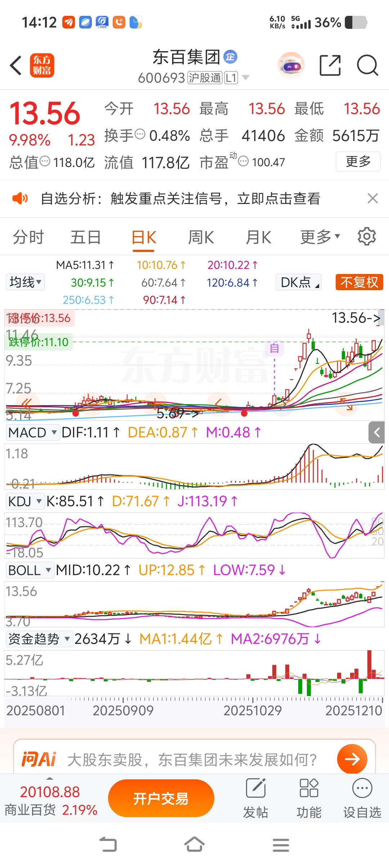The width and height of the screenshot is (389, 868).
Task: Open 商业百货 sector index 20108.88
Action: pyautogui.click(x=50, y=801)
